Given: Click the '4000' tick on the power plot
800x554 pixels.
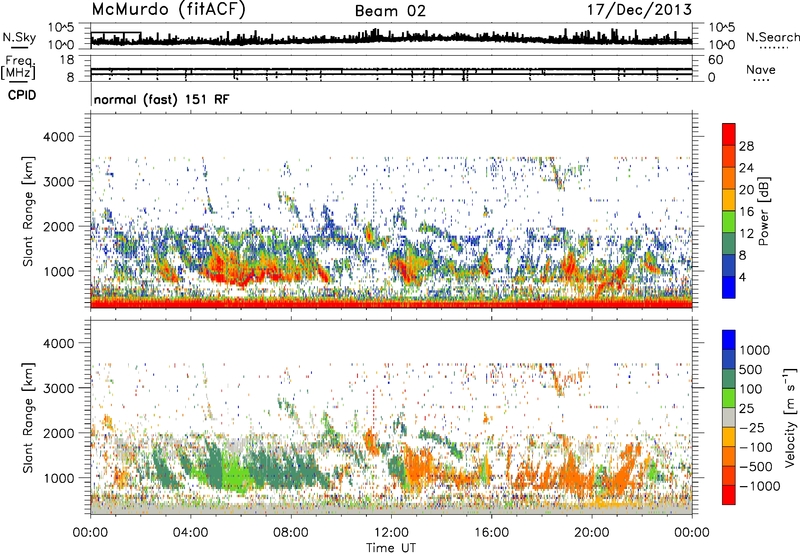Looking at the screenshot, I should 59,137.
